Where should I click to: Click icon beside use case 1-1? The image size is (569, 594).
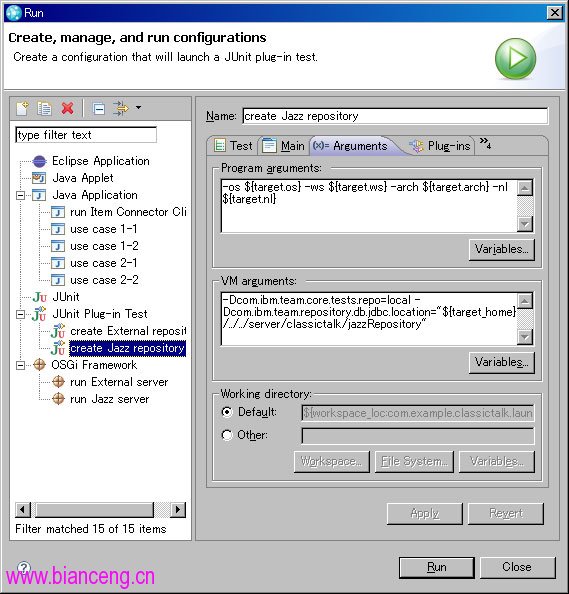[58, 229]
